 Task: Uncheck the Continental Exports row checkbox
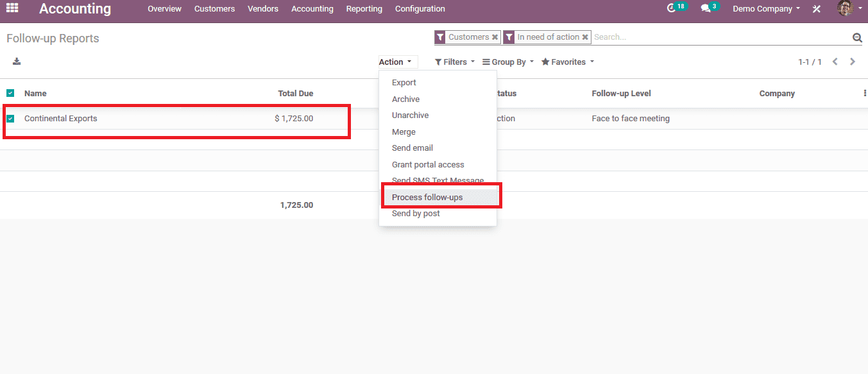coord(10,119)
